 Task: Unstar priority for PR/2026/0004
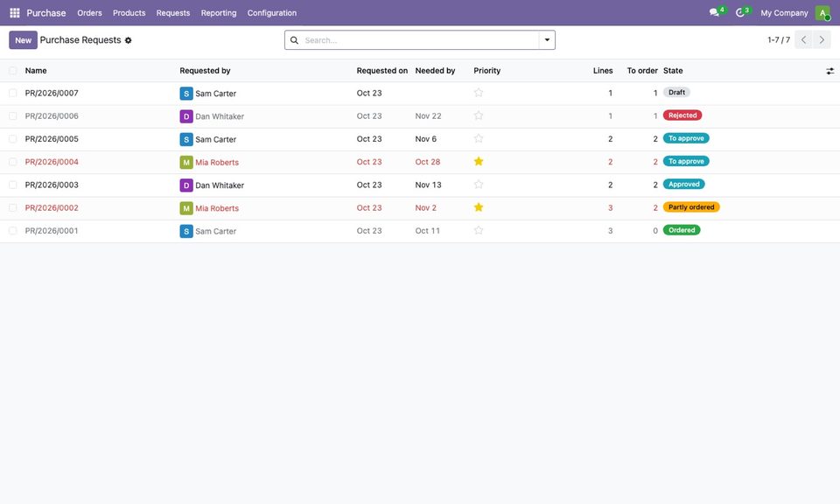(479, 161)
